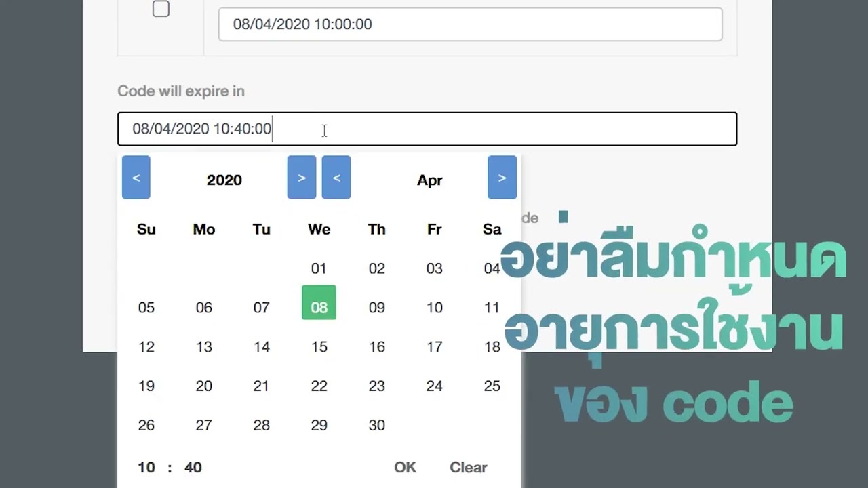Click the Tu weekday header
Viewport: 868px width, 488px height.
tap(262, 229)
